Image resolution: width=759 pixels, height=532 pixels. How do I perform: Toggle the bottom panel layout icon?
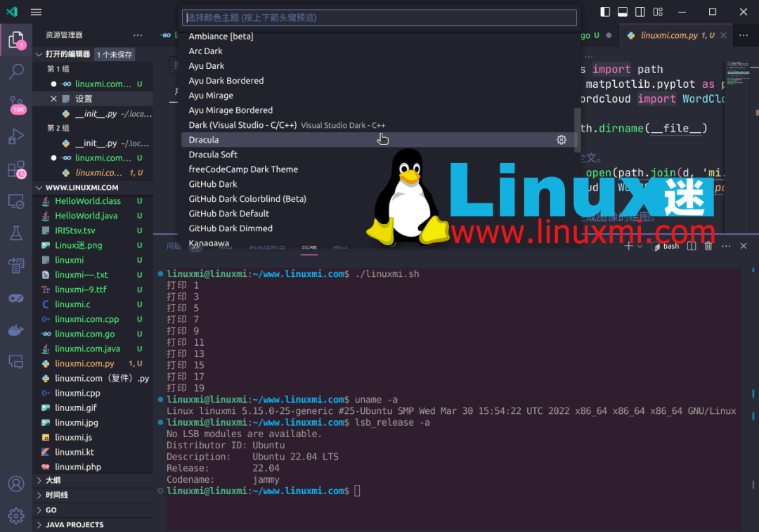pos(623,12)
